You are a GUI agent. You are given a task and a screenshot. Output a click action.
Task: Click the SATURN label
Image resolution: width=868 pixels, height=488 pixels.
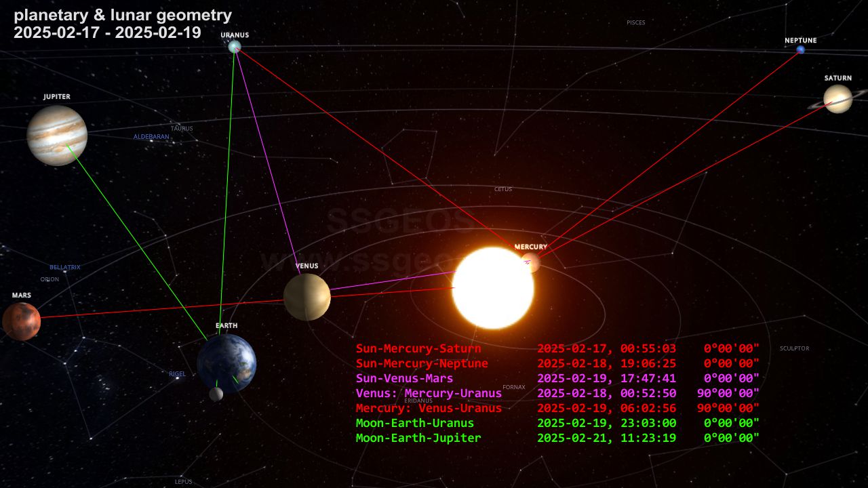pyautogui.click(x=838, y=78)
